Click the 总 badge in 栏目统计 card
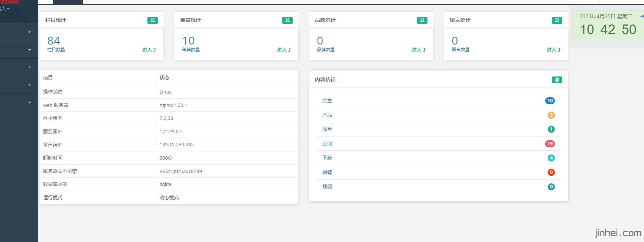The image size is (644, 242). (153, 20)
